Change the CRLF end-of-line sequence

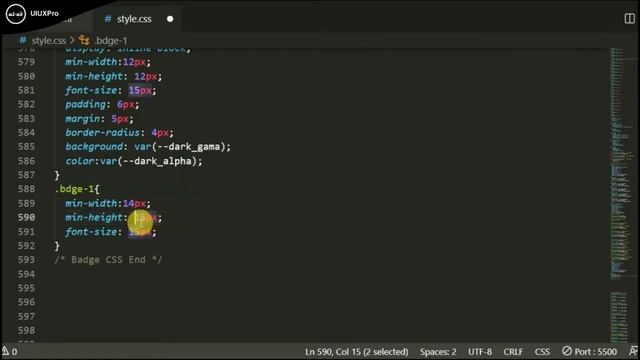513,351
